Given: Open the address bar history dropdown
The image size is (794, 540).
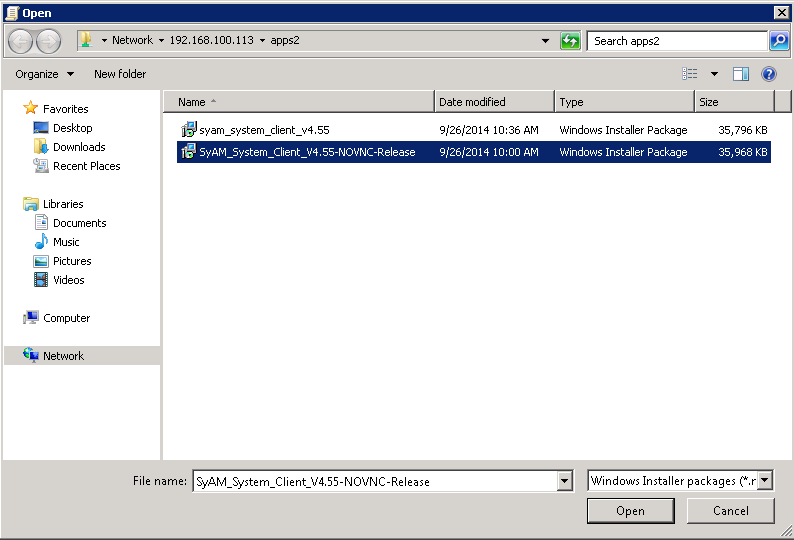Looking at the screenshot, I should 545,41.
